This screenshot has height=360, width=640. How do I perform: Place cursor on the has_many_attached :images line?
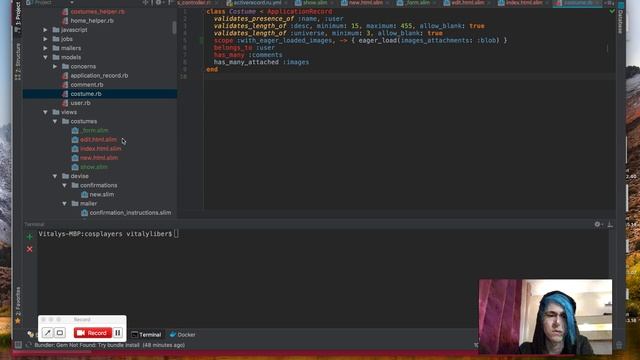[261, 62]
